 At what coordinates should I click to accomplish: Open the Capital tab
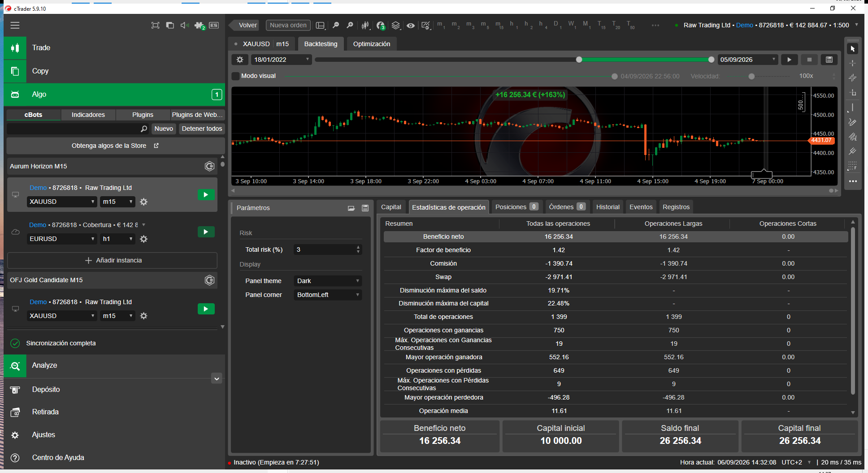(x=391, y=207)
